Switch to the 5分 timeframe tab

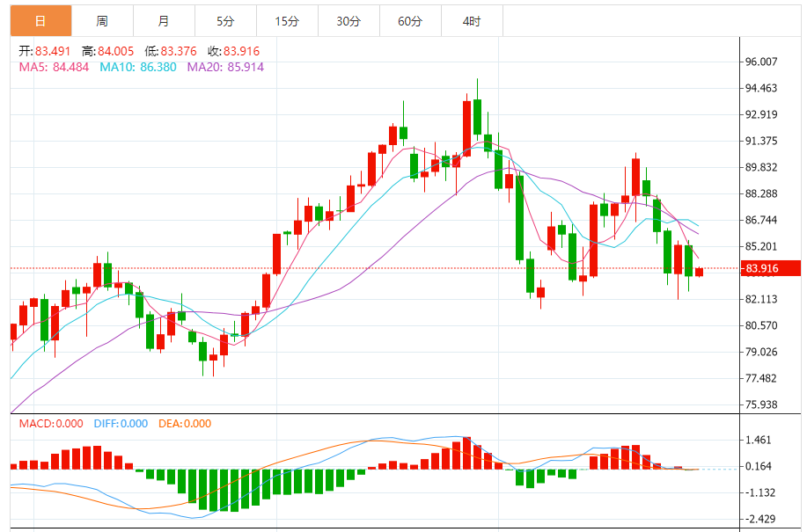[225, 21]
